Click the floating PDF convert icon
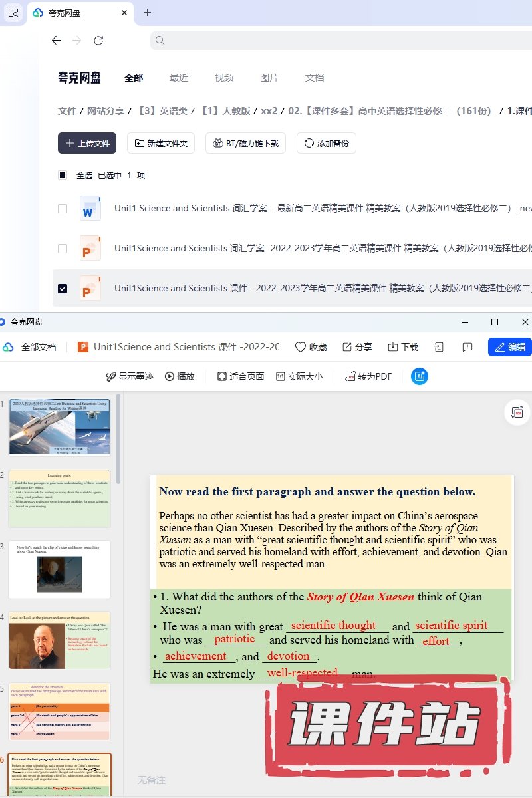Screen dimensions: 532x798 (x=517, y=412)
